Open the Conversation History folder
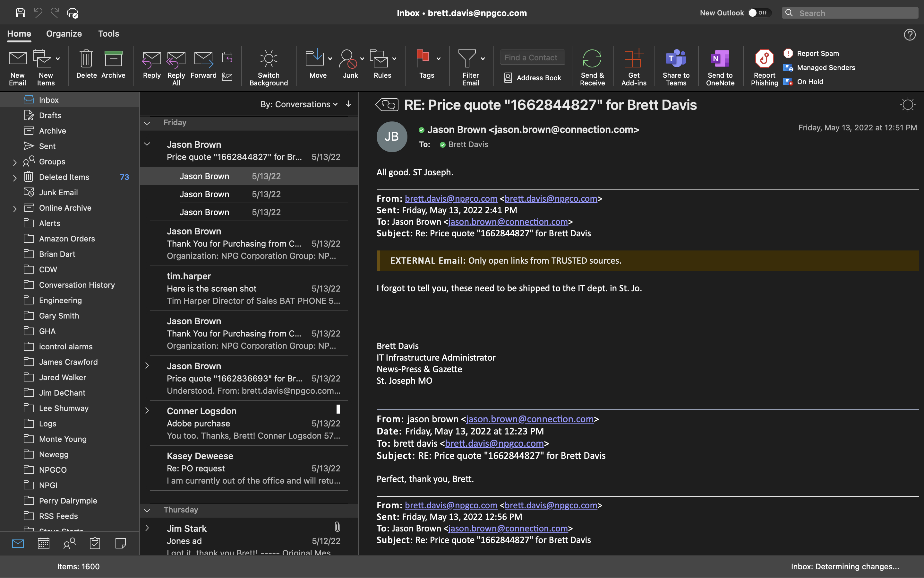Screen dimensions: 924x578 tap(70, 285)
